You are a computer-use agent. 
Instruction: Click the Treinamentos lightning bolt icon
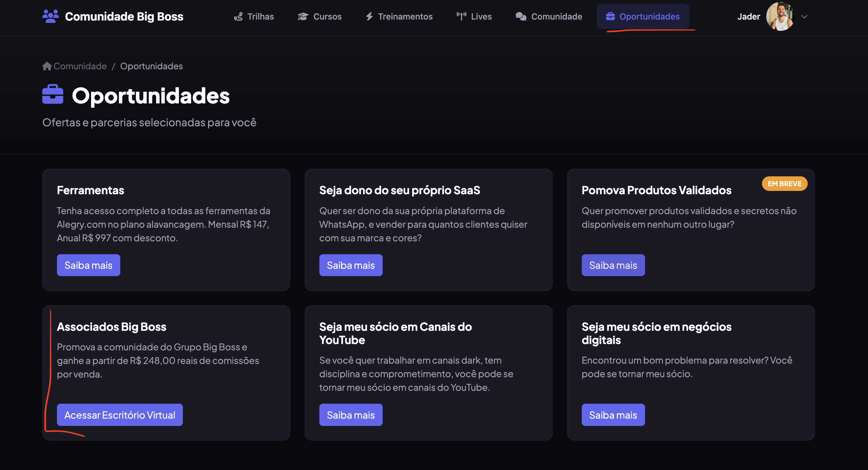click(369, 17)
